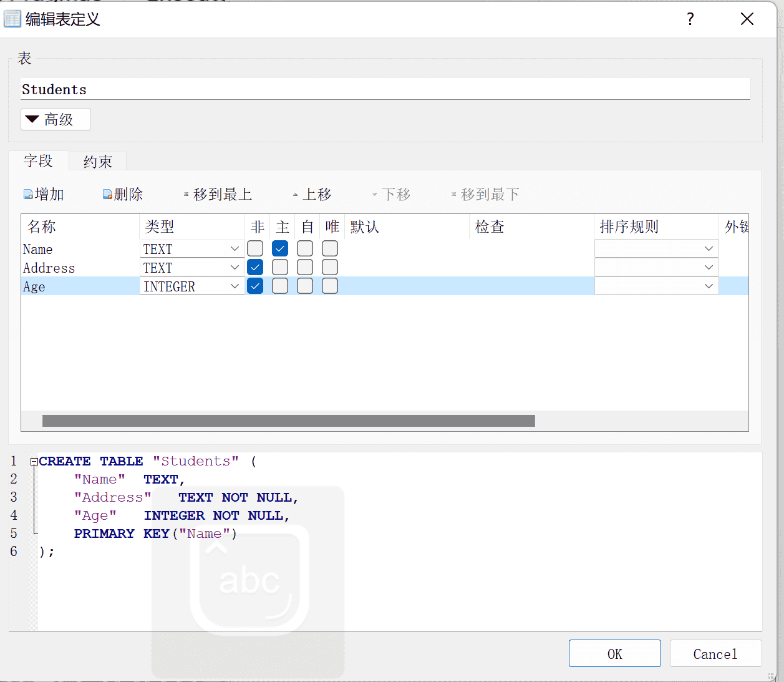Click the Students table name input field
Screen dimensions: 784x682
[x=385, y=89]
